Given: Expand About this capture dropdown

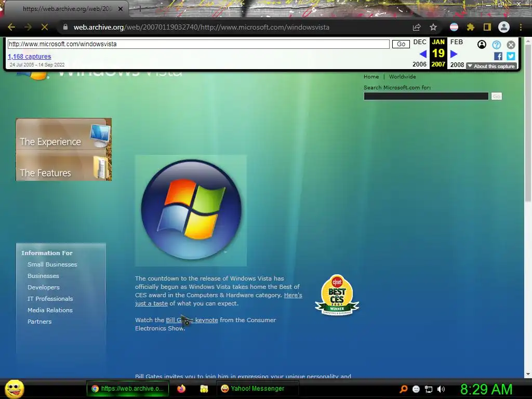Looking at the screenshot, I should [491, 66].
